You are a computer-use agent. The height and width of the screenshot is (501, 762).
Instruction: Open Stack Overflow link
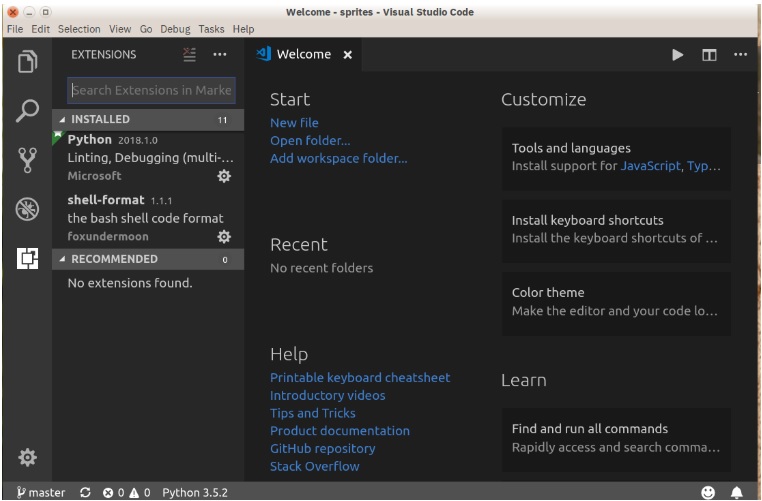tap(314, 466)
